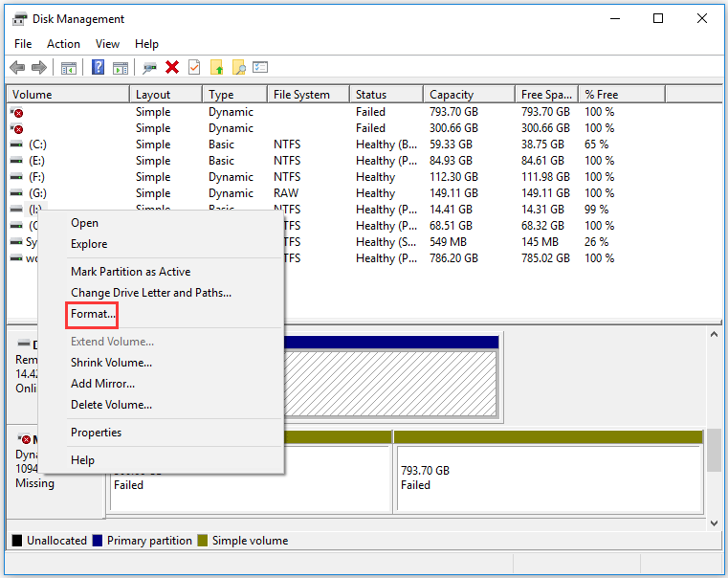Select the hatched primary partition block
This screenshot has width=728, height=578.
tap(391, 384)
